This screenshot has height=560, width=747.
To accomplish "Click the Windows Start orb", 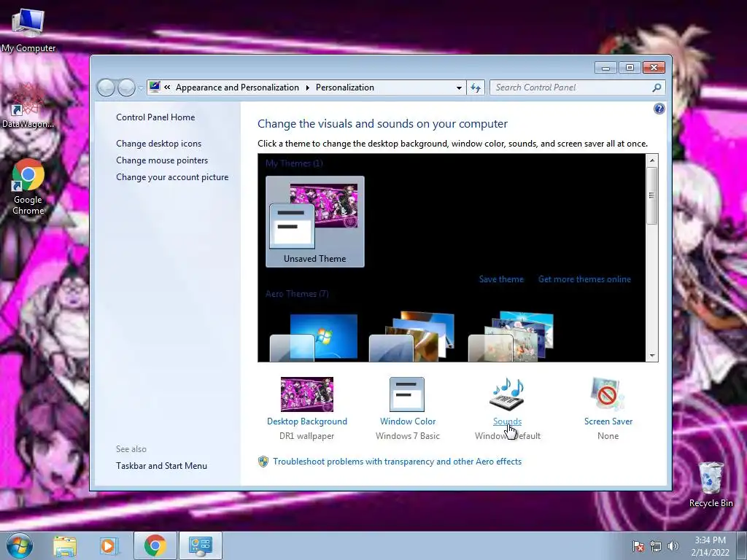I will (20, 545).
